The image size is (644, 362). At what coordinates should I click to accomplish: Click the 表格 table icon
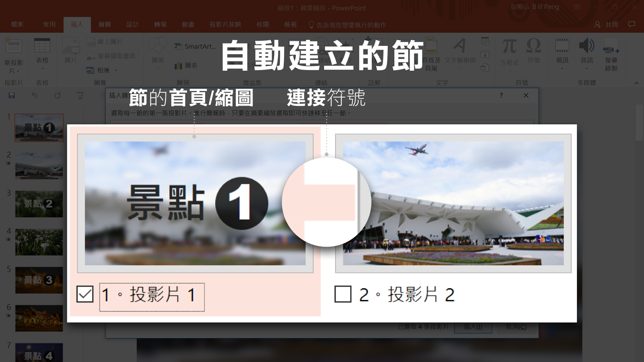click(42, 45)
